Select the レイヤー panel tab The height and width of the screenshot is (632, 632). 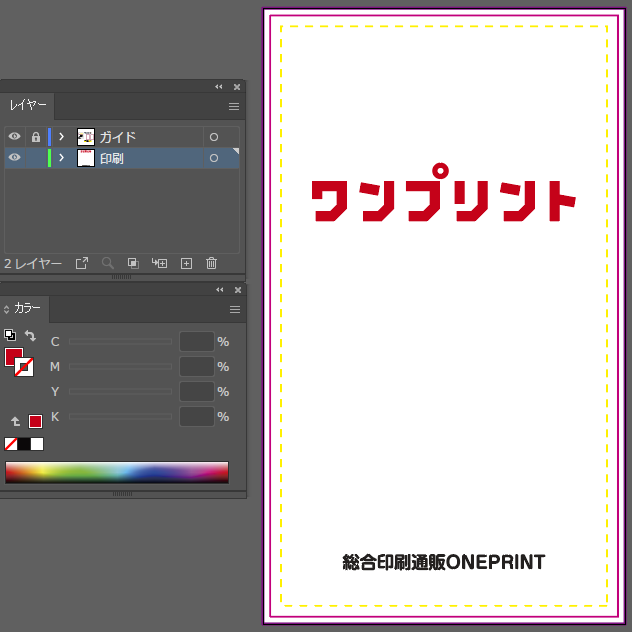pyautogui.click(x=27, y=106)
